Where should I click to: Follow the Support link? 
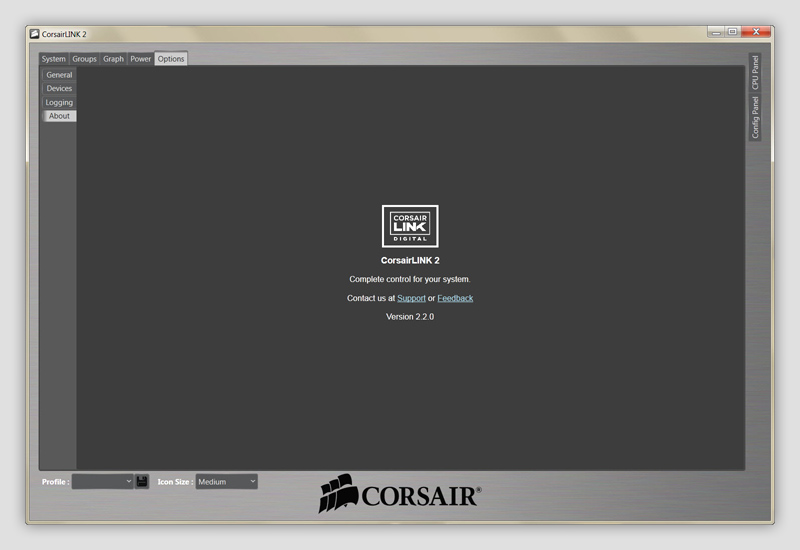coord(411,298)
